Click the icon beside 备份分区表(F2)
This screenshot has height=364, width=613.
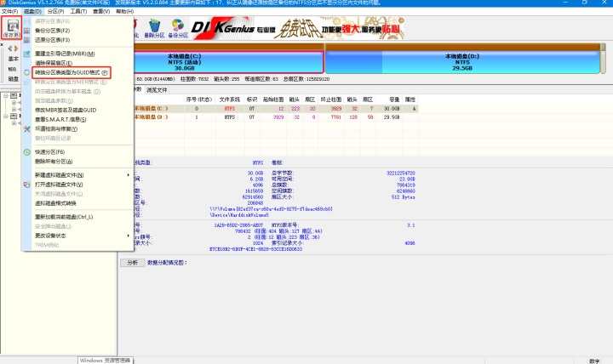(26, 31)
